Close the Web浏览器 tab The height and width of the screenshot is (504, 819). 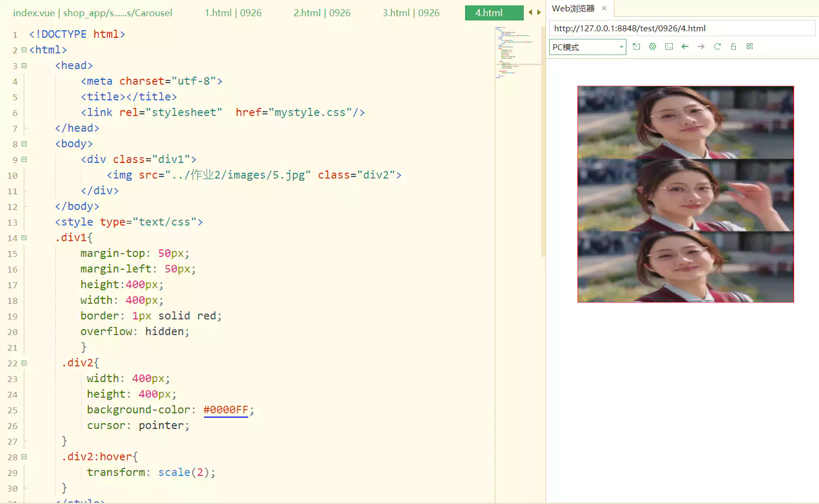pos(604,8)
